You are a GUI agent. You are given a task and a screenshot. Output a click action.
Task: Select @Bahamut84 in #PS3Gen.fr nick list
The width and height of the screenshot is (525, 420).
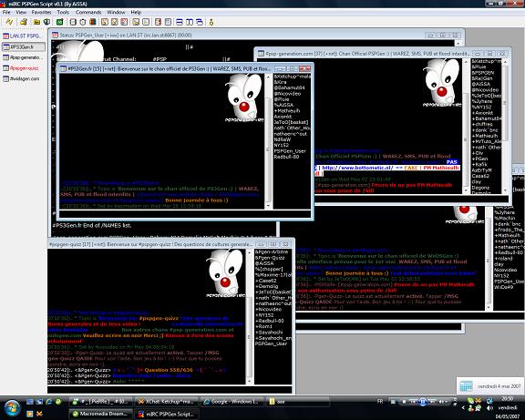[289, 87]
